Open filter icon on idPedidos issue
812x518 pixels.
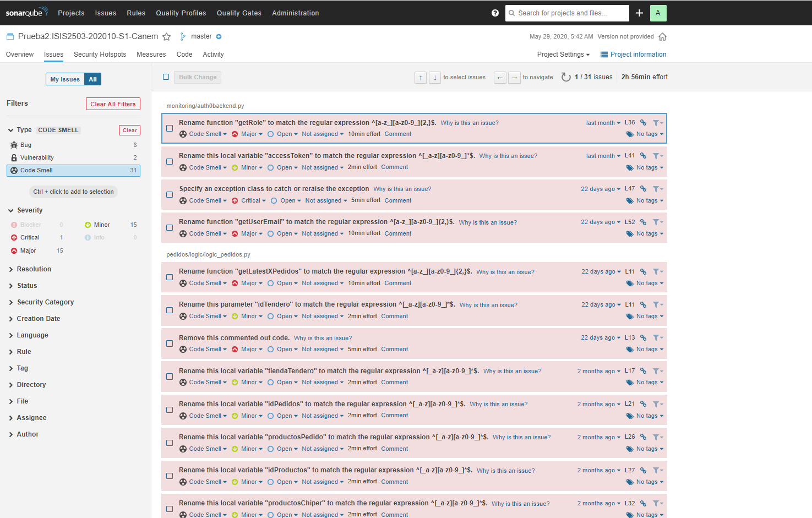pyautogui.click(x=658, y=404)
